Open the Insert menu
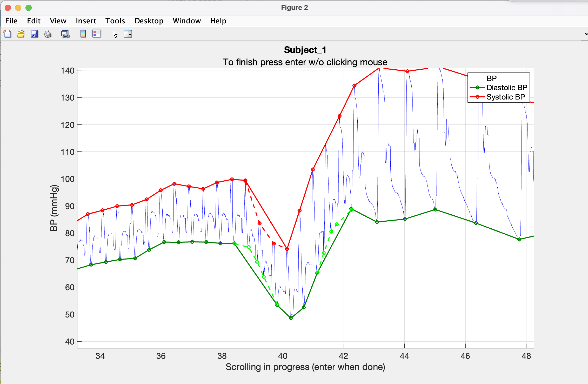Screen dimensions: 588x384 (x=86, y=21)
